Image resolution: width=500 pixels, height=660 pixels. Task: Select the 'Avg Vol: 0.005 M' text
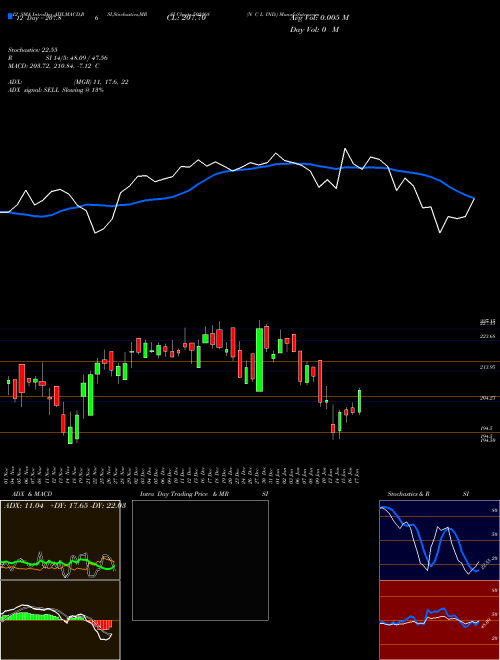[319, 18]
